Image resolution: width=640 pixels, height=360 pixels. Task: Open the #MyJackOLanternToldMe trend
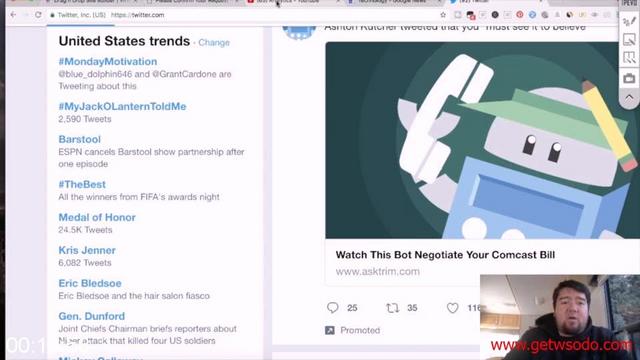tap(122, 107)
